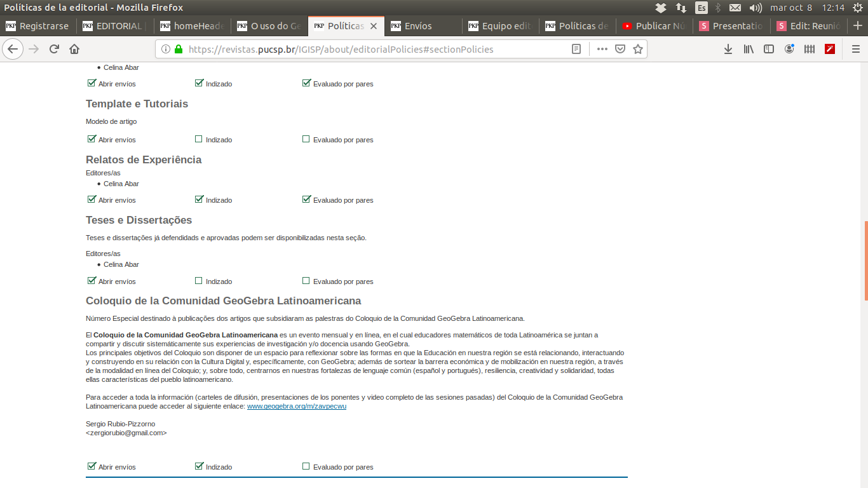Image resolution: width=868 pixels, height=488 pixels.
Task: Click the green secure padlock icon
Action: click(x=179, y=49)
